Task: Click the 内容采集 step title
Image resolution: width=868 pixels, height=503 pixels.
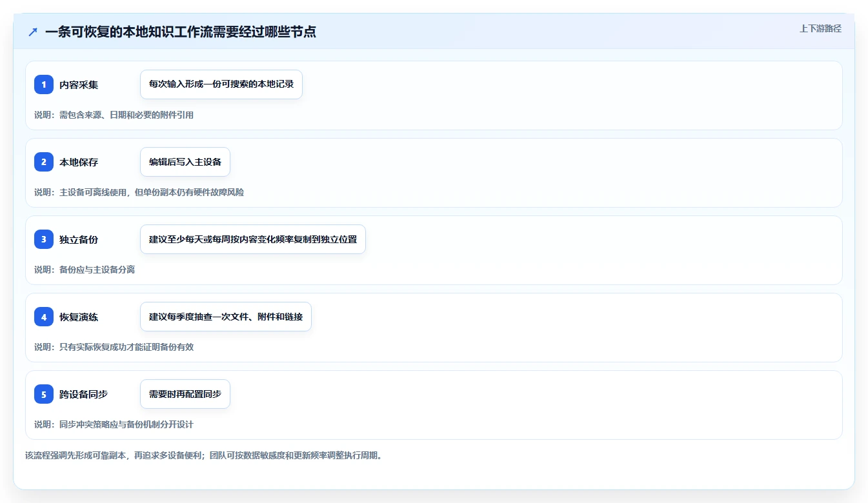Action: click(79, 84)
